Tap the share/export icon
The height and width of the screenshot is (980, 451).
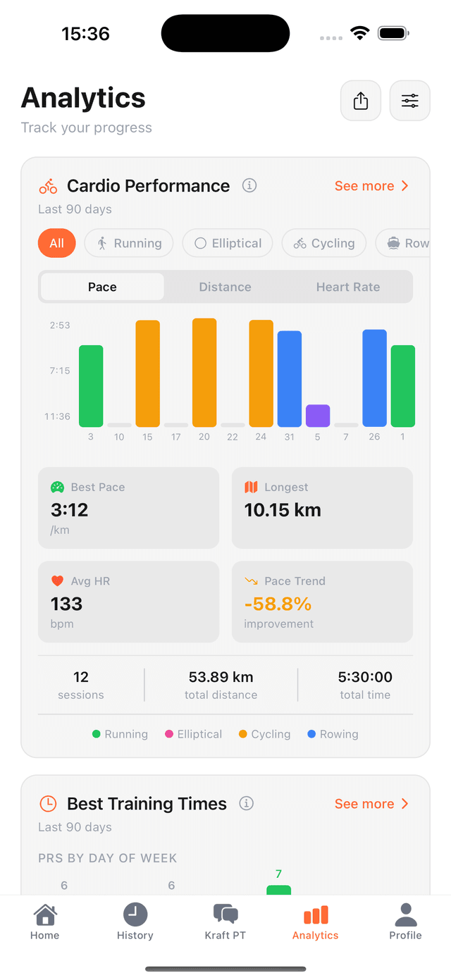[x=360, y=101]
